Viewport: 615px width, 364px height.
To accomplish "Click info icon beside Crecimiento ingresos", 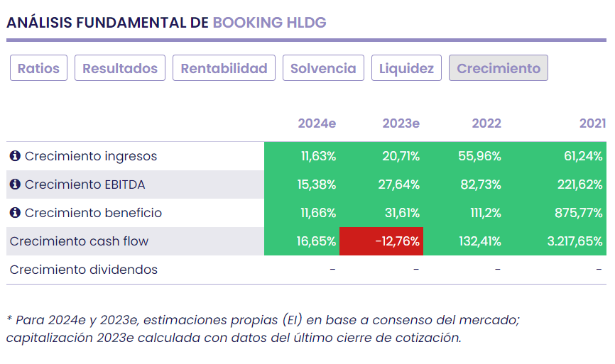I will click(16, 156).
